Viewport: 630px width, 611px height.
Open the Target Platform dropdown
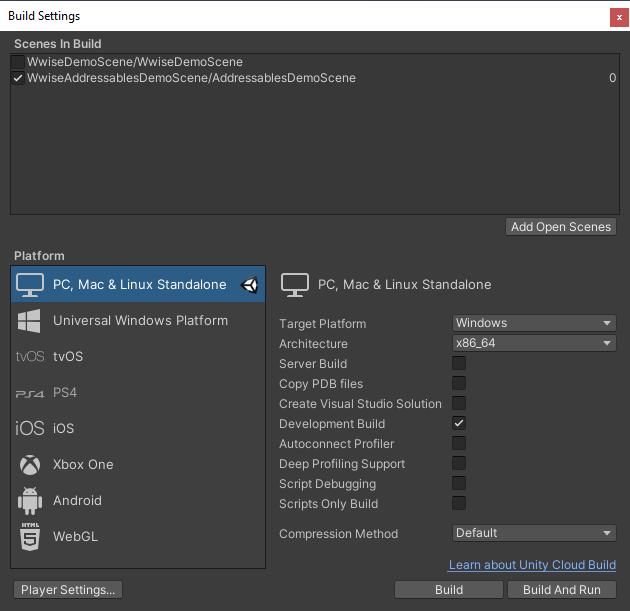point(534,323)
